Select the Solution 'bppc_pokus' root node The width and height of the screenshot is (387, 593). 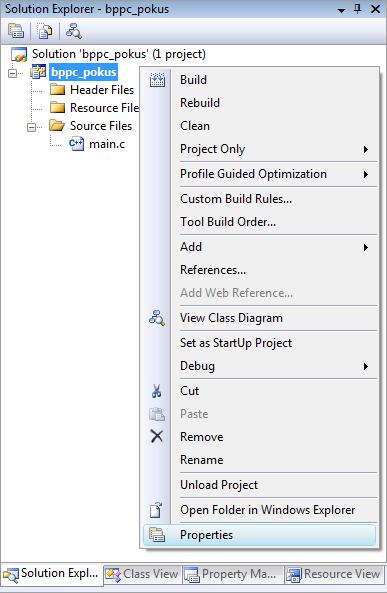point(118,54)
